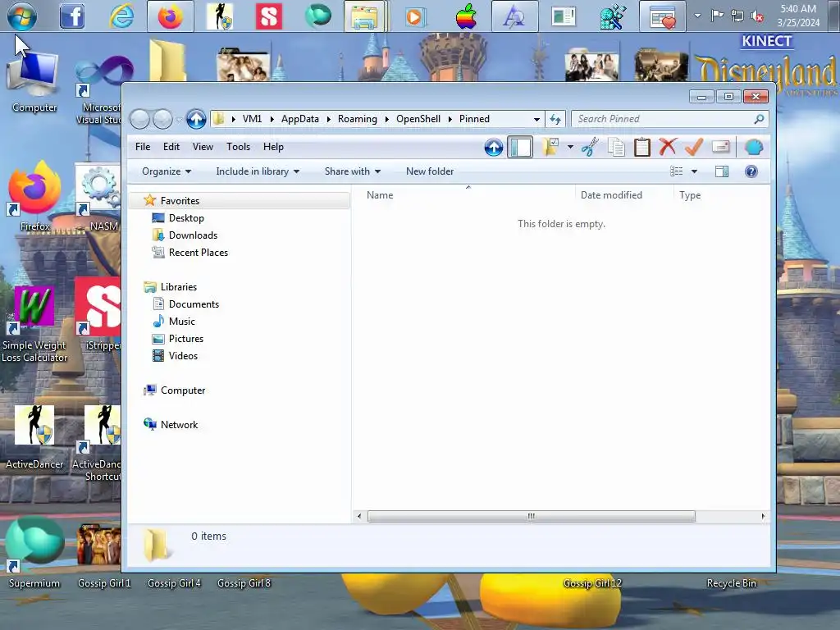
Task: Toggle the preview pane button
Action: point(722,171)
